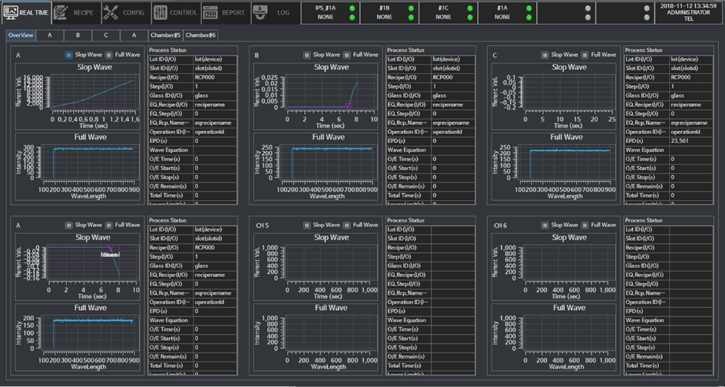Enable Full Wave checkbox in CH 5 panel
Viewport: 725px width, 387px height.
(347, 225)
